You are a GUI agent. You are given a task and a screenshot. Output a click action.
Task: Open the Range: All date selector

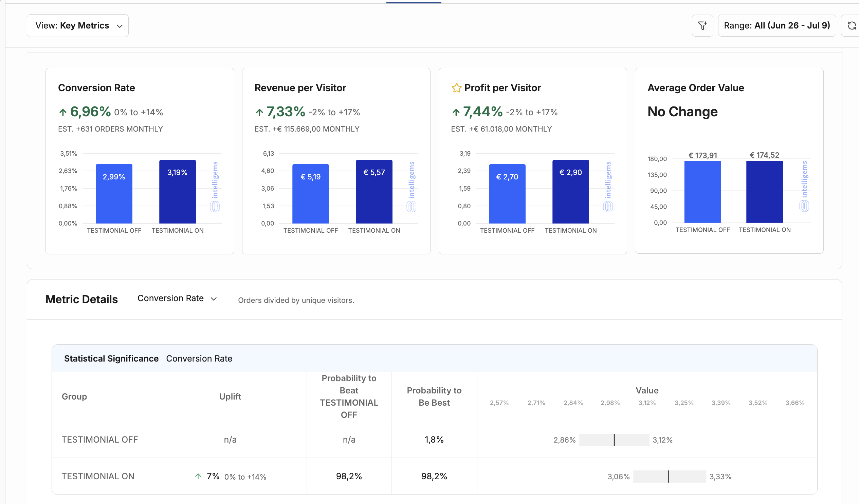coord(777,25)
